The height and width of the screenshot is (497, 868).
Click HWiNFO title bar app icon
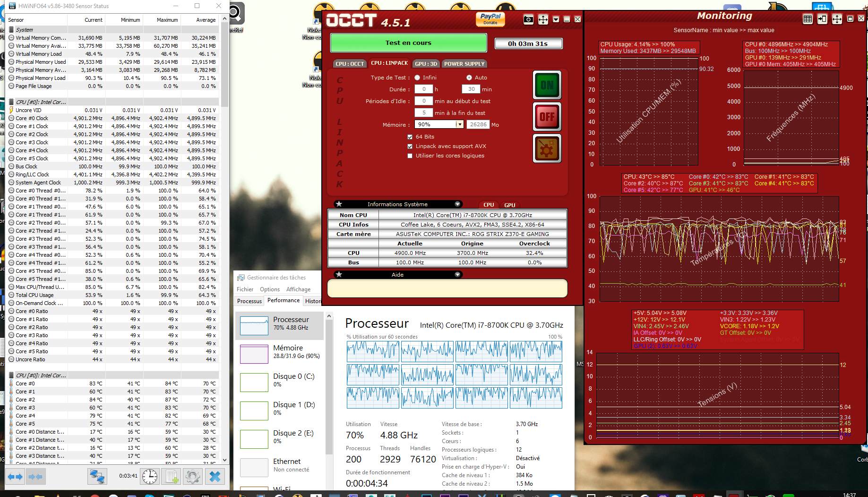pyautogui.click(x=12, y=6)
